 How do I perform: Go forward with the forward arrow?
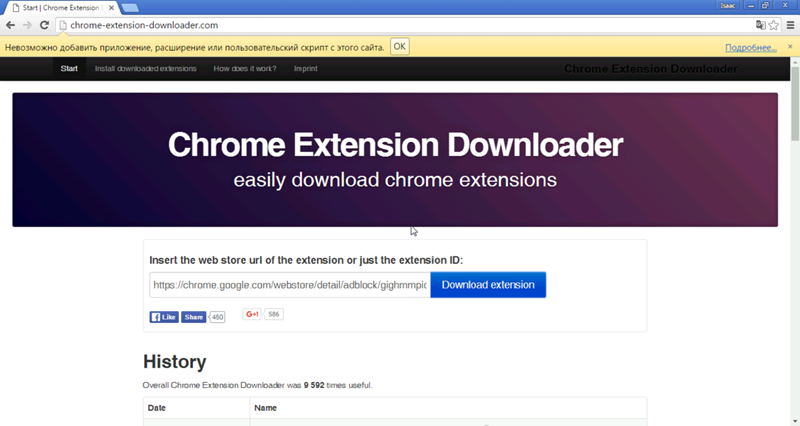(x=27, y=25)
